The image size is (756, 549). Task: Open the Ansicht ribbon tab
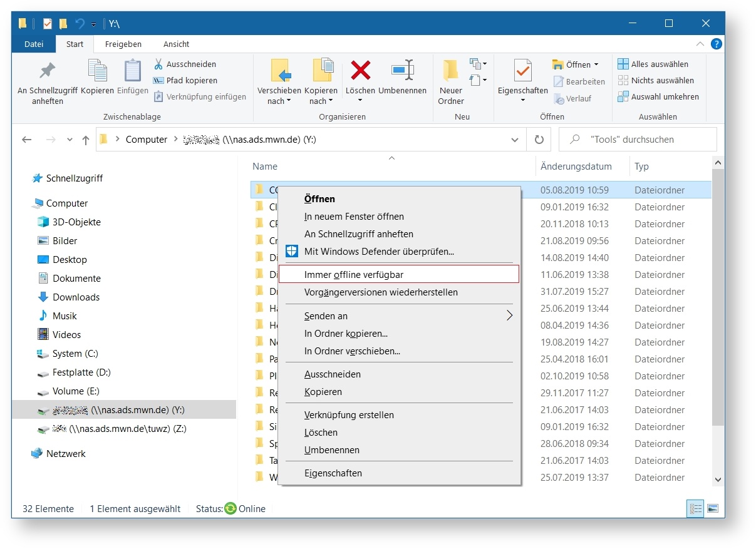[176, 44]
